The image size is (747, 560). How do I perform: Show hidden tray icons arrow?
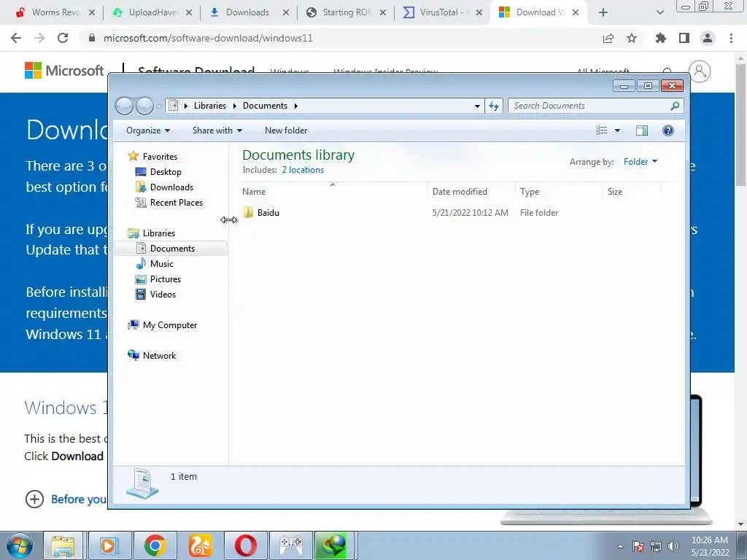click(x=620, y=546)
